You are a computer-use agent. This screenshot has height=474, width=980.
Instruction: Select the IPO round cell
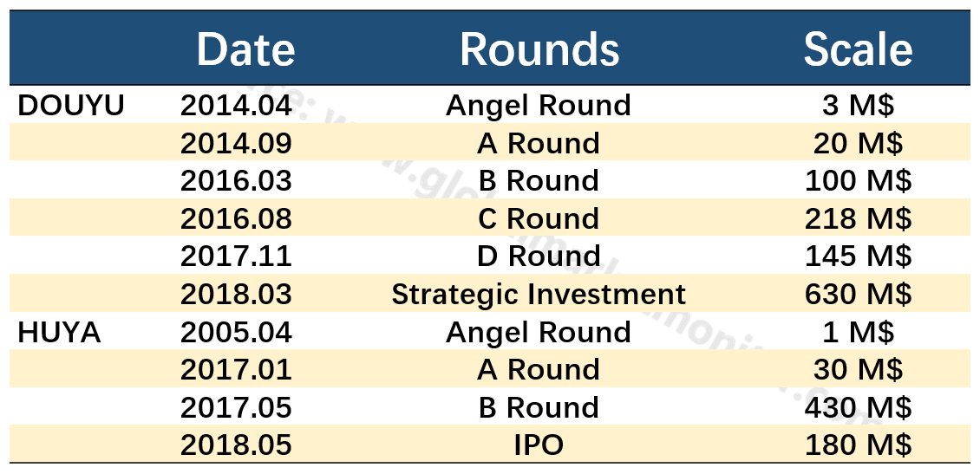(x=539, y=445)
